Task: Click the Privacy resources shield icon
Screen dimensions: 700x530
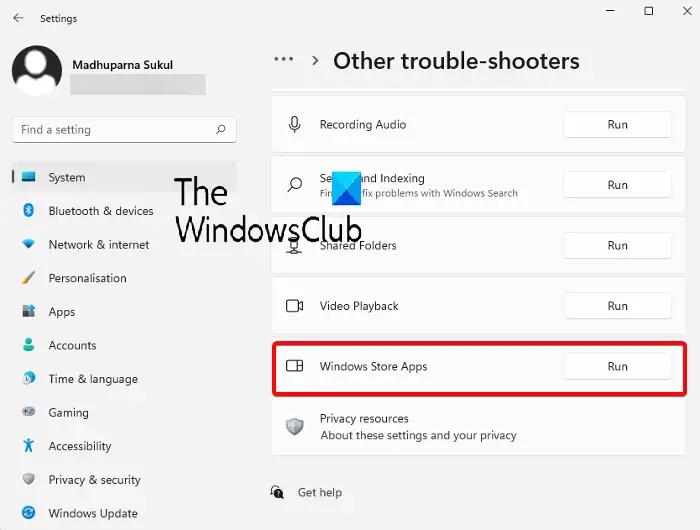Action: (x=295, y=427)
